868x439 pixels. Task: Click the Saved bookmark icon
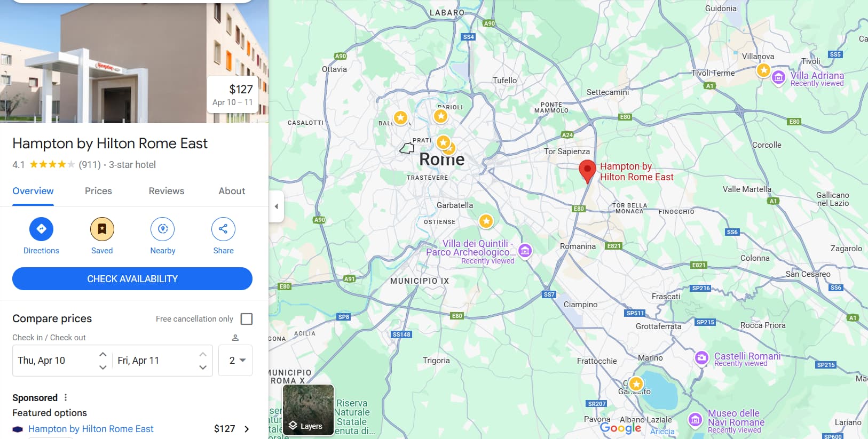[102, 229]
